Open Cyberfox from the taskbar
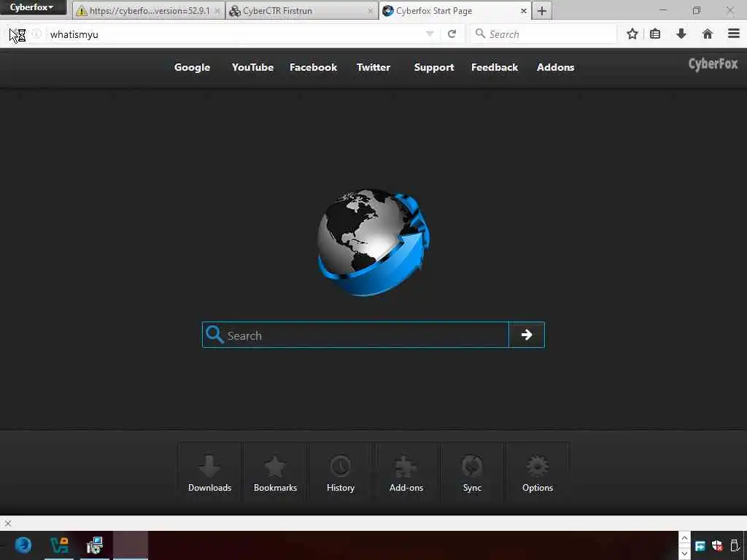The height and width of the screenshot is (560, 747). pyautogui.click(x=23, y=545)
